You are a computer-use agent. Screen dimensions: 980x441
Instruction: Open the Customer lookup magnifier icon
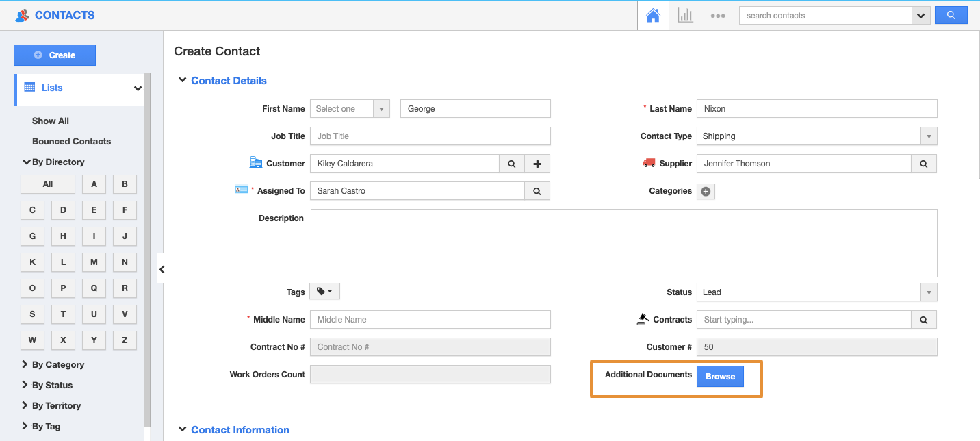tap(511, 163)
